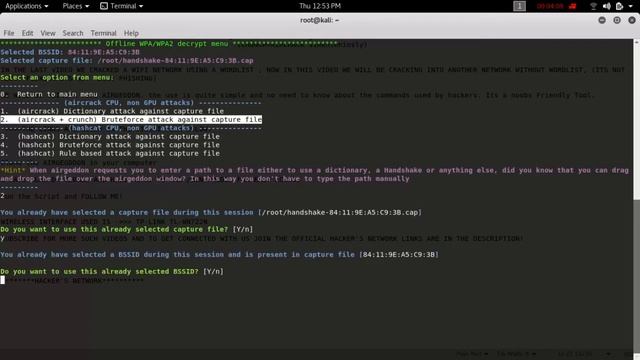
Task: Click highlighted '2. (aircrack + crunch) Bruteforce attack' line
Action: coord(131,120)
